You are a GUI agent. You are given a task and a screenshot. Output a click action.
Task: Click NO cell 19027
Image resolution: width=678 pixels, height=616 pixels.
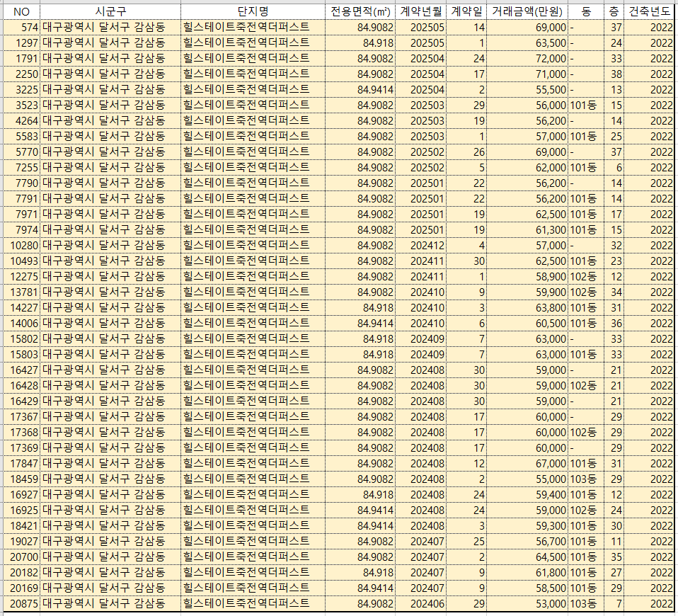point(22,541)
